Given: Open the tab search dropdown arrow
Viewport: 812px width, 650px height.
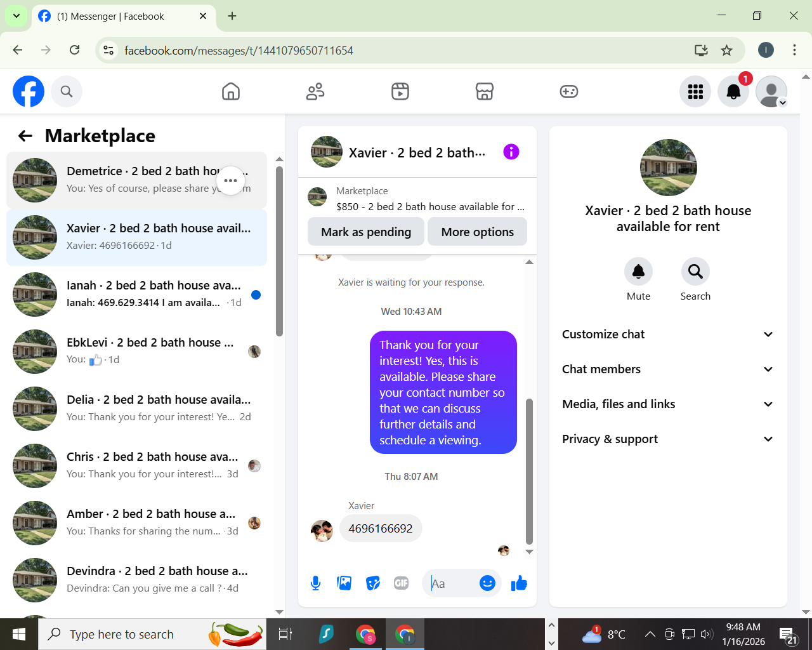Looking at the screenshot, I should click(16, 16).
